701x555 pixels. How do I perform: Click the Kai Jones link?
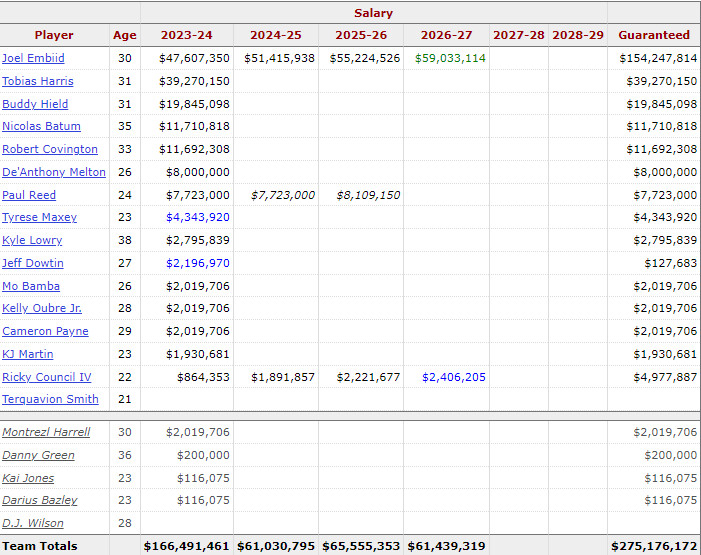coord(28,478)
